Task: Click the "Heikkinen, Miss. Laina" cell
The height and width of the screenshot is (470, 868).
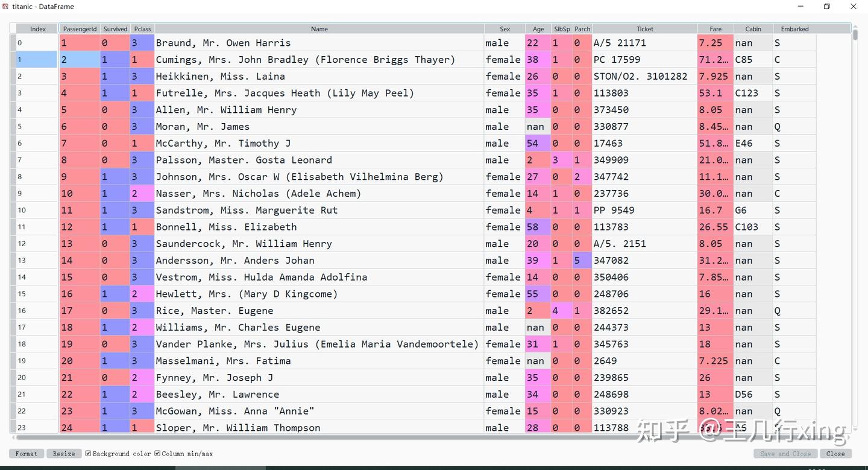Action: (x=319, y=77)
